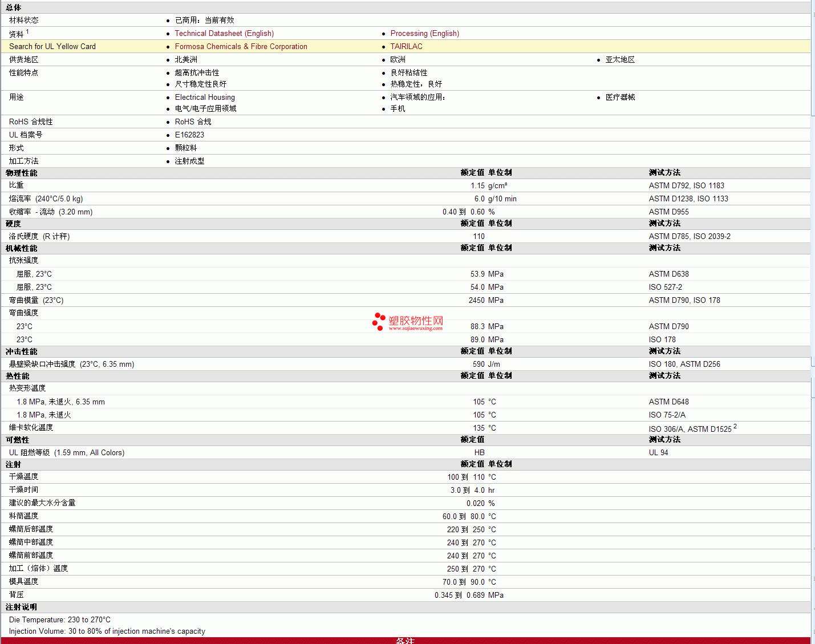Select the 注射说明 section header
The width and height of the screenshot is (815, 644).
(x=22, y=607)
